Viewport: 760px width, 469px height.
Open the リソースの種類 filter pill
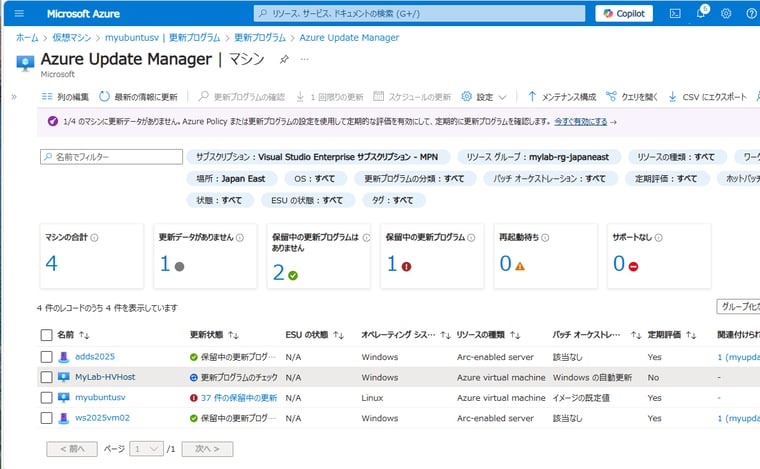(676, 156)
